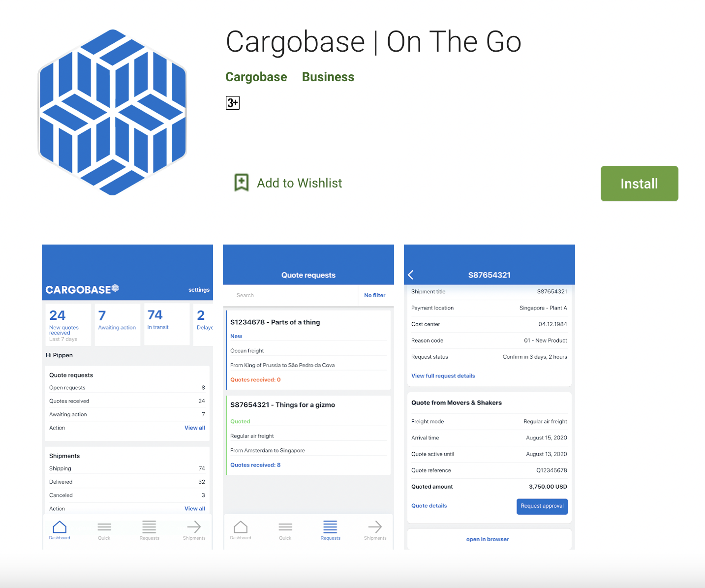This screenshot has height=588, width=705.
Task: Open the No filter dropdown
Action: pyautogui.click(x=374, y=295)
